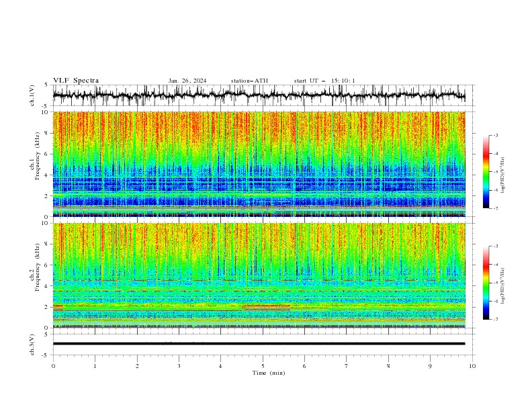Click the '-3' tick on ch.2 colorbar
532x411 pixels.
pyautogui.click(x=496, y=246)
